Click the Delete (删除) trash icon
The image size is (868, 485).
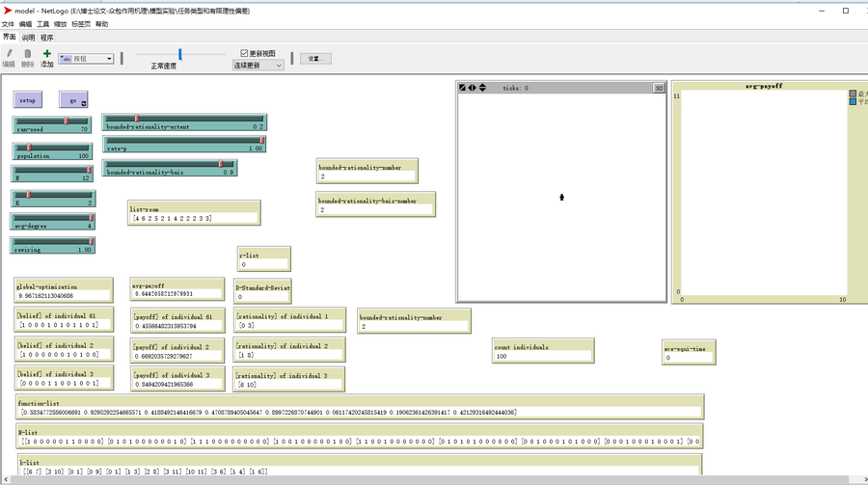point(27,54)
